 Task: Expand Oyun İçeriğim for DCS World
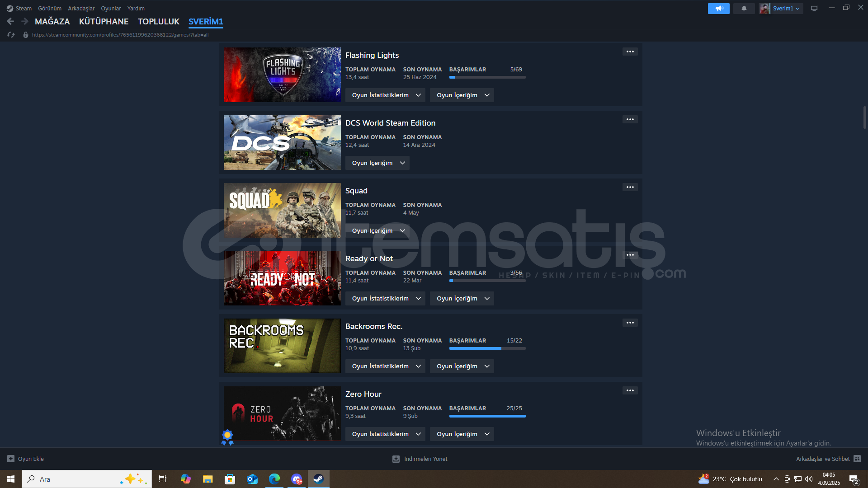point(377,163)
